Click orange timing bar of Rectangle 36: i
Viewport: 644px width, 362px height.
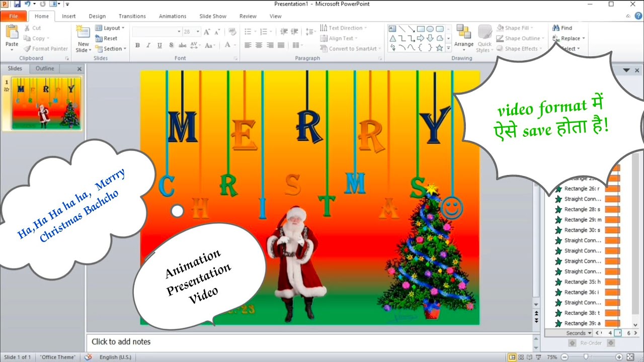tap(612, 292)
